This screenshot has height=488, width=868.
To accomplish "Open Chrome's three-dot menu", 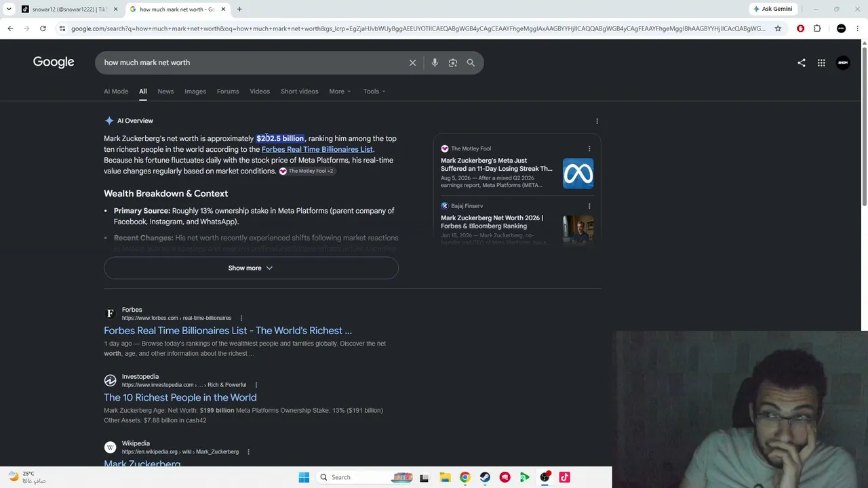I will coord(858,28).
